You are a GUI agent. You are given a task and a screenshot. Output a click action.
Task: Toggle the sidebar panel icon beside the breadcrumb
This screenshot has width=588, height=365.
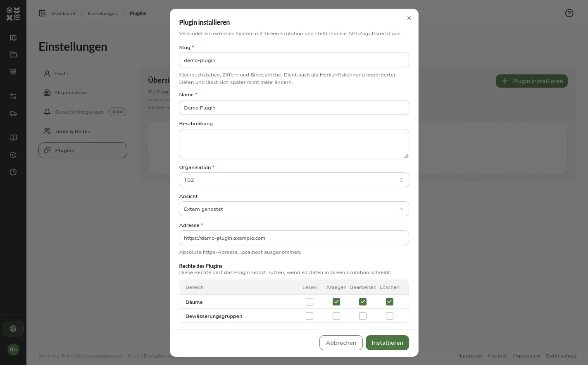pos(42,13)
